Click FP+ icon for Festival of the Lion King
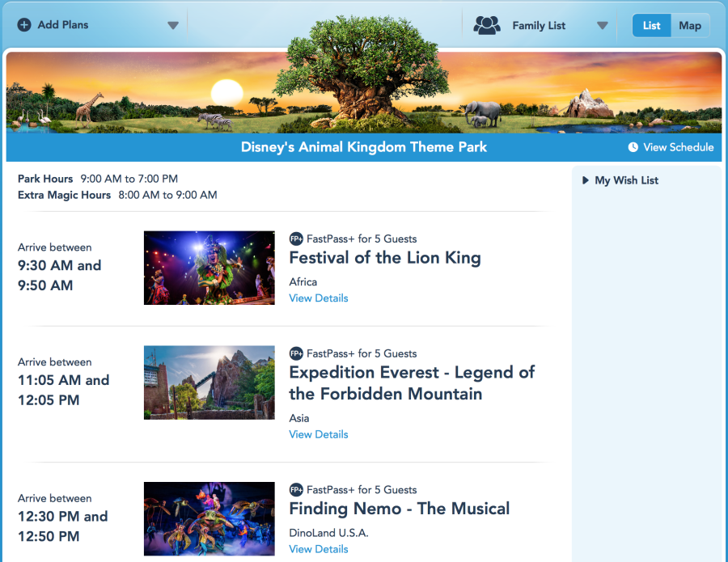The height and width of the screenshot is (562, 728). (x=296, y=239)
